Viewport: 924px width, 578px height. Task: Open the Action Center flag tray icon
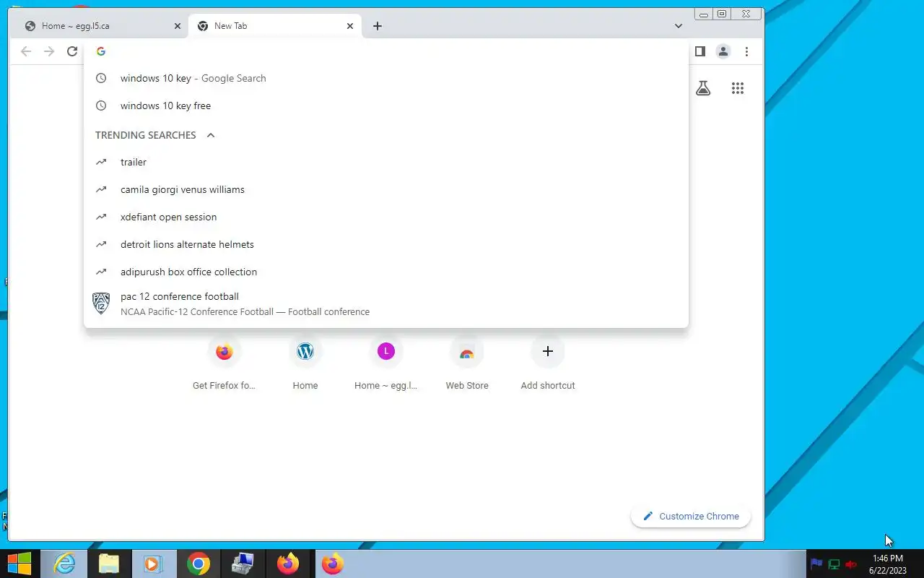816,564
